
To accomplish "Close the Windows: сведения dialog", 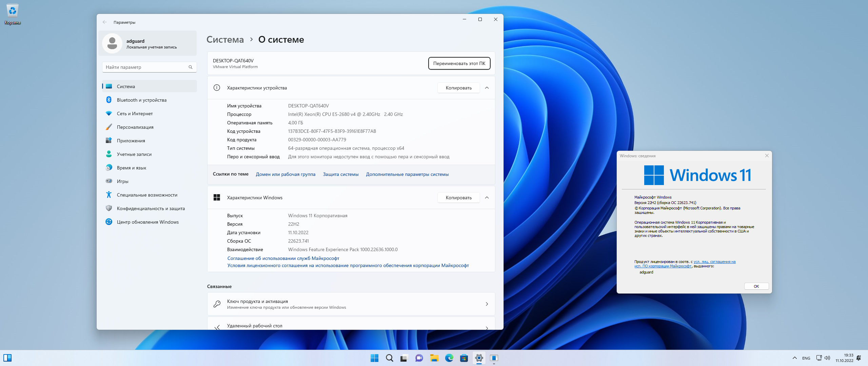I will point(767,156).
